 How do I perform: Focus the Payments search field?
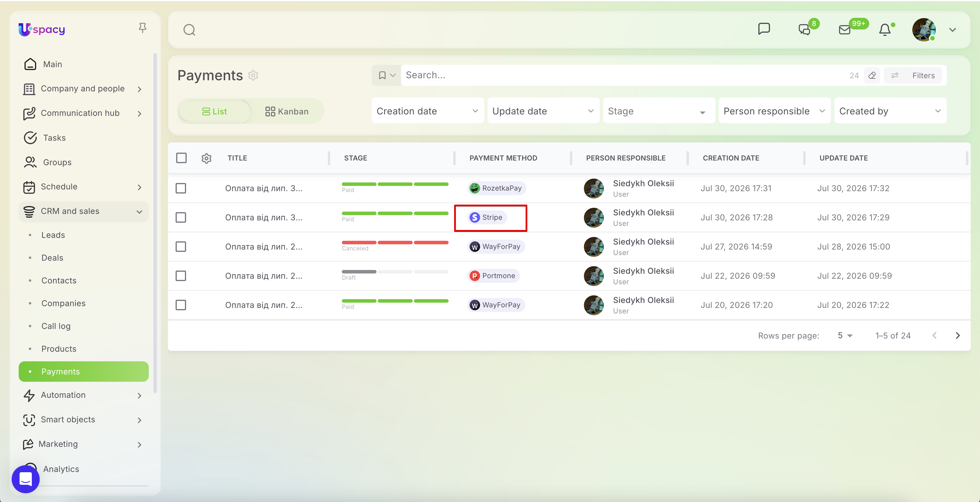[x=624, y=75]
